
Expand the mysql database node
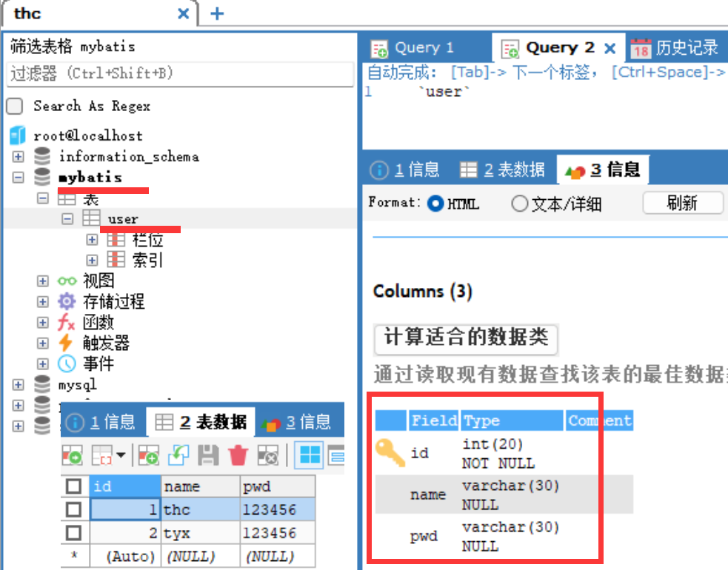(x=18, y=384)
